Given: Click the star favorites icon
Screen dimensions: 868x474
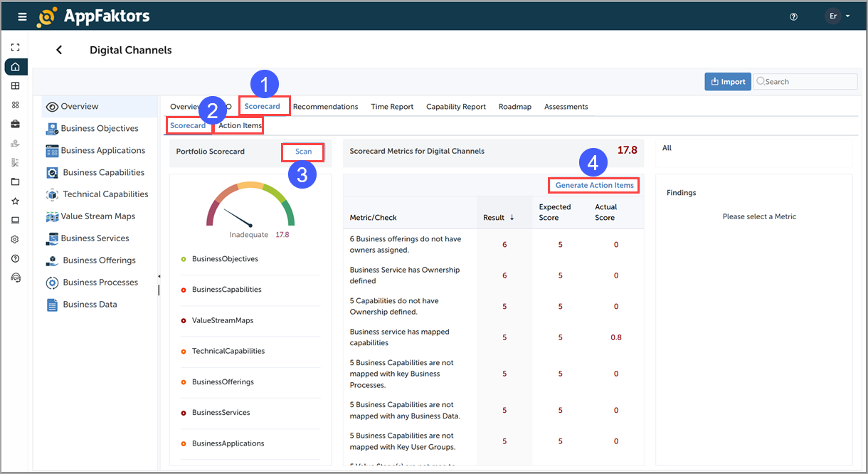Looking at the screenshot, I should coord(16,201).
